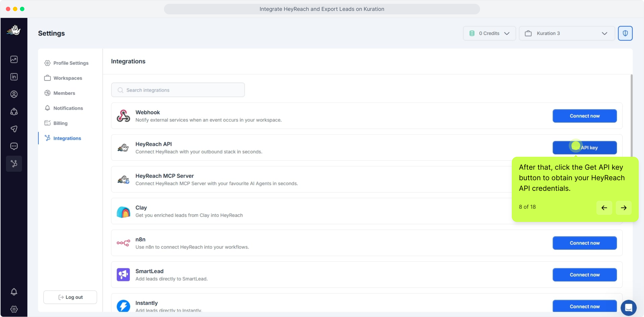Open Notifications in settings menu
Viewport: 644px width, 317px height.
click(63, 108)
